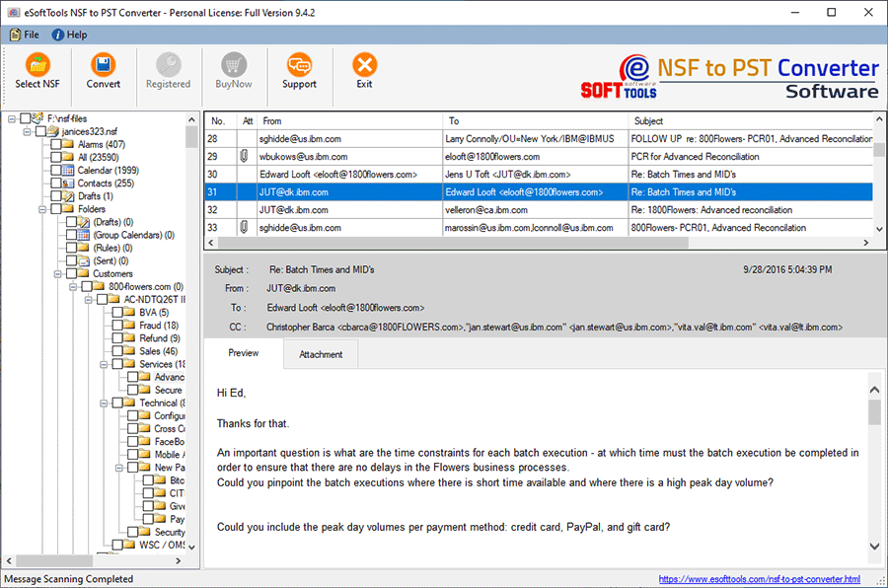888x588 pixels.
Task: Click the paperclip attachment icon in row 29
Action: [x=244, y=156]
